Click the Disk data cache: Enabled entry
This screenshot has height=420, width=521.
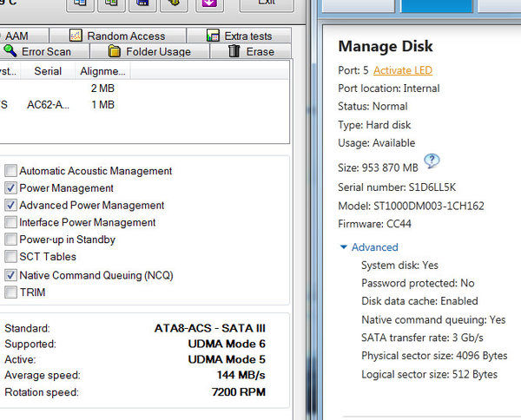tap(419, 301)
